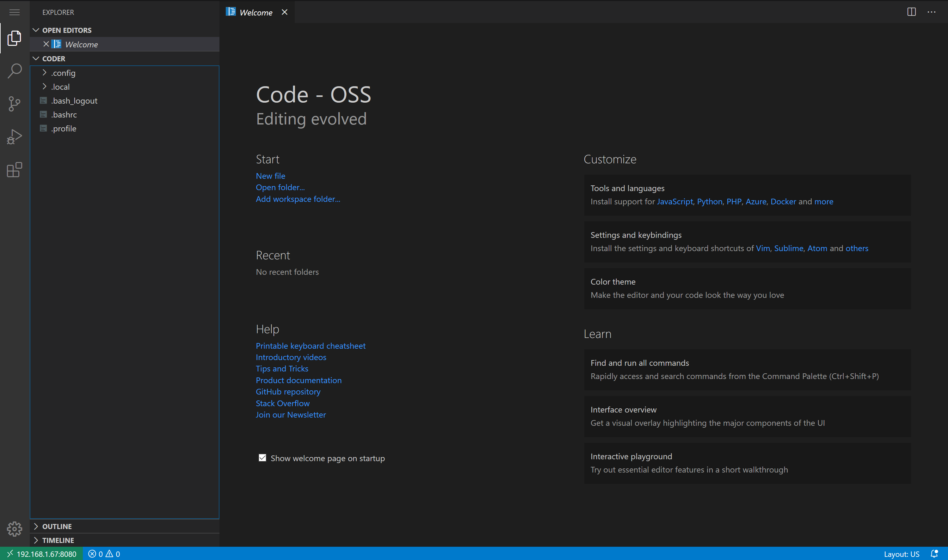This screenshot has width=948, height=560.
Task: Open the hamburger menu
Action: click(x=14, y=12)
